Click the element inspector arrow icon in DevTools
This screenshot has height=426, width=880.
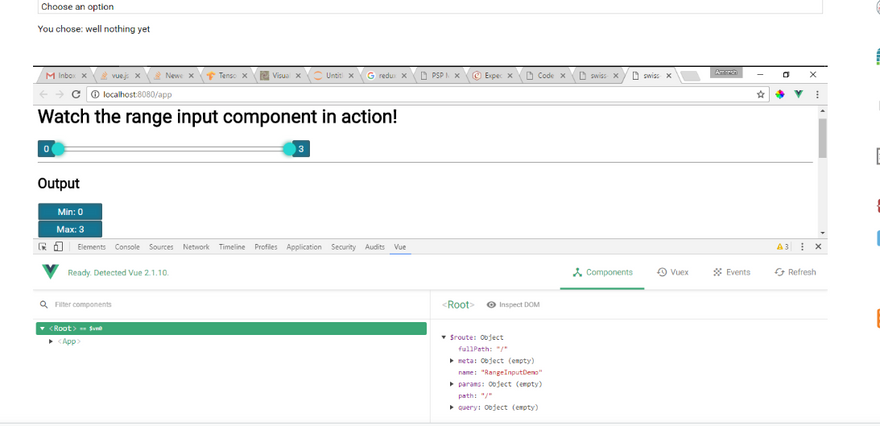43,247
